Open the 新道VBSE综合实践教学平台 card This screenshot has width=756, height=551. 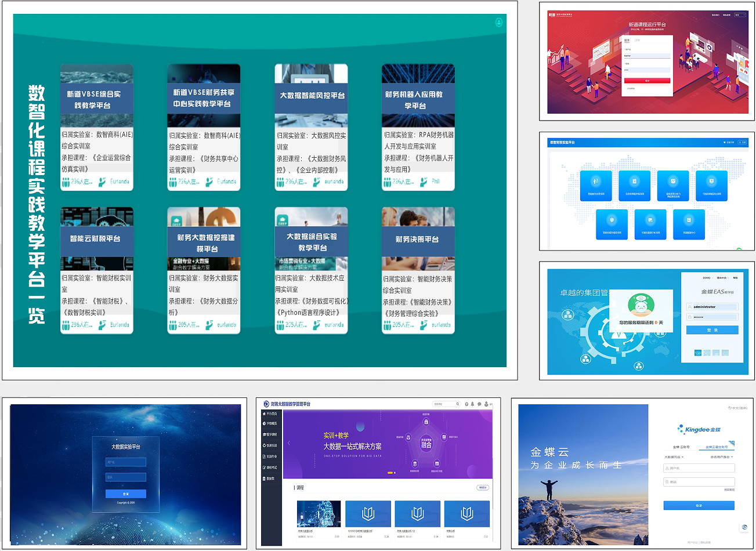97,127
